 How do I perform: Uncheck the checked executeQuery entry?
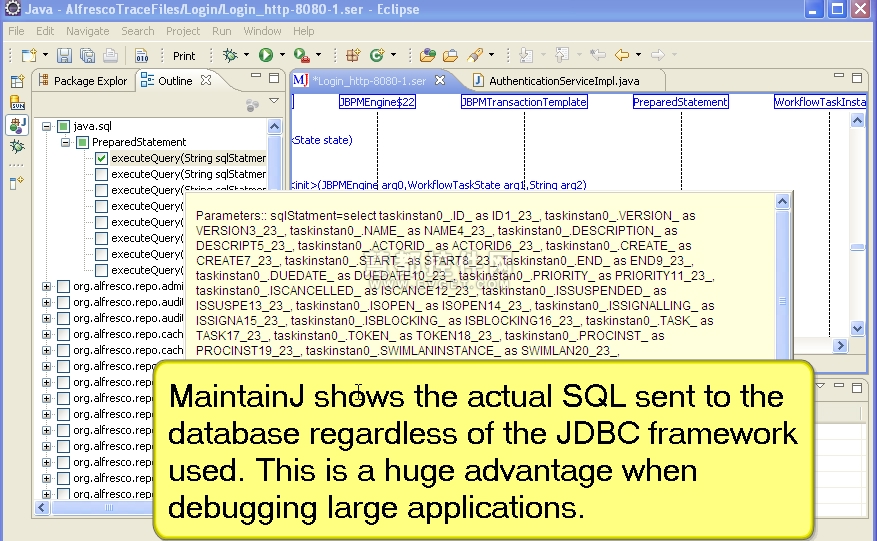tap(101, 158)
